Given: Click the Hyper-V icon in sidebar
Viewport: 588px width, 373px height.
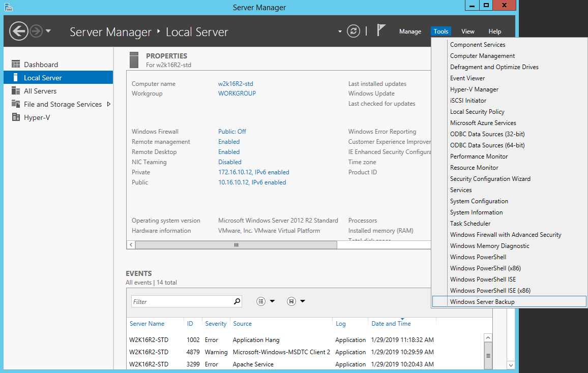Looking at the screenshot, I should click(15, 117).
